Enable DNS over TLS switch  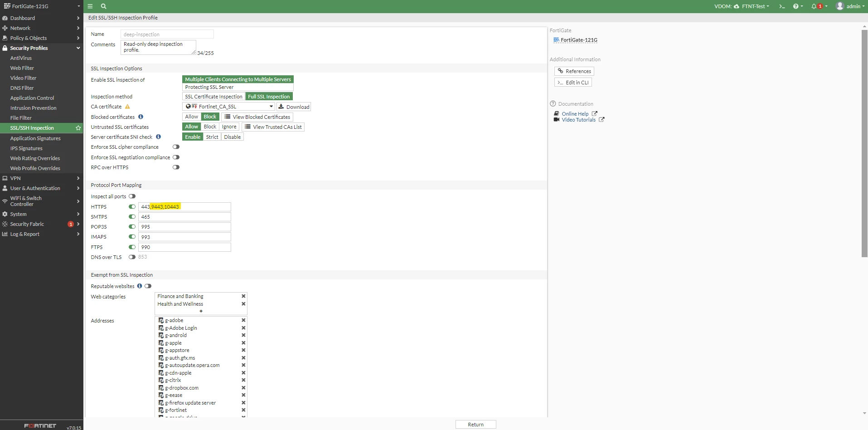(132, 257)
